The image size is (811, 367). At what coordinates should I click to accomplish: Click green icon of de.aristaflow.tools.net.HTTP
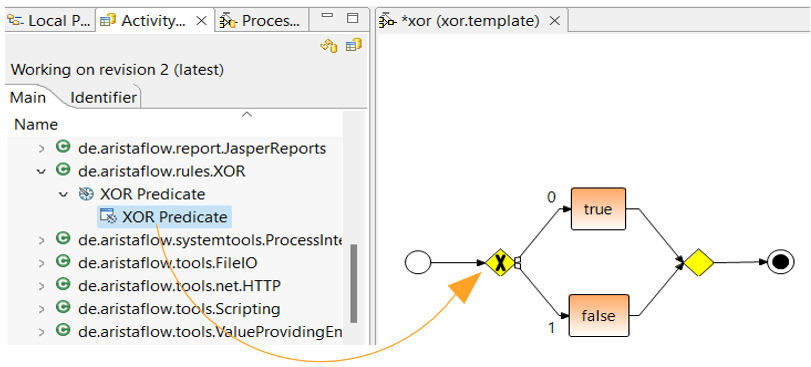[x=63, y=285]
